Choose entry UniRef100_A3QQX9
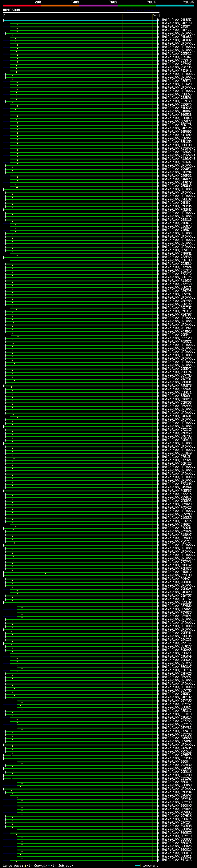Image resolution: width=197 pixels, height=868 pixels. click(x=177, y=118)
